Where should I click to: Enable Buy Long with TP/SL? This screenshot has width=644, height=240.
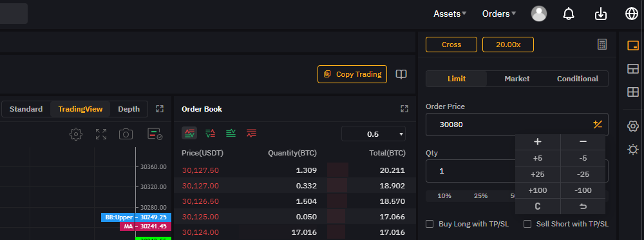click(430, 224)
